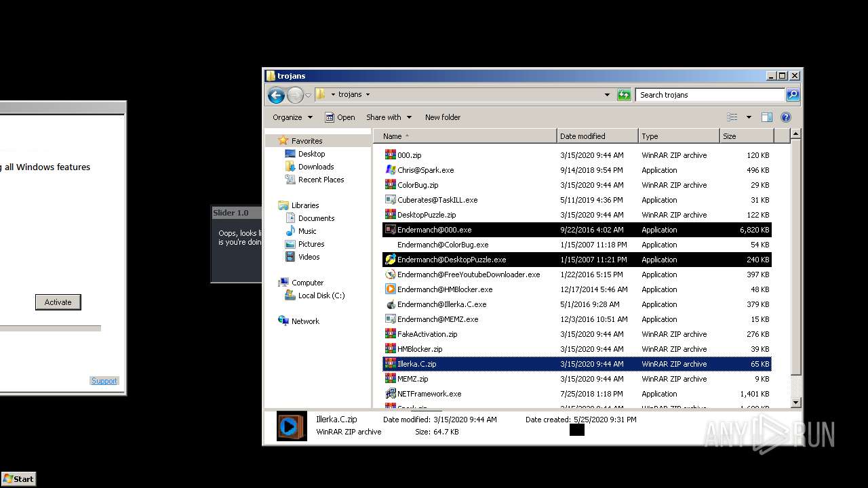This screenshot has height=488, width=868.
Task: Click Open in the toolbar
Action: (x=340, y=117)
